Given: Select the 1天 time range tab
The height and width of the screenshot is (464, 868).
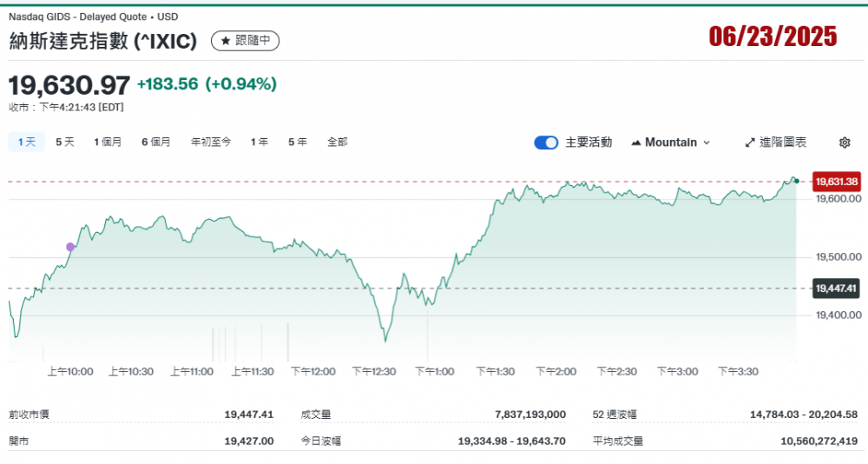Looking at the screenshot, I should pyautogui.click(x=26, y=142).
